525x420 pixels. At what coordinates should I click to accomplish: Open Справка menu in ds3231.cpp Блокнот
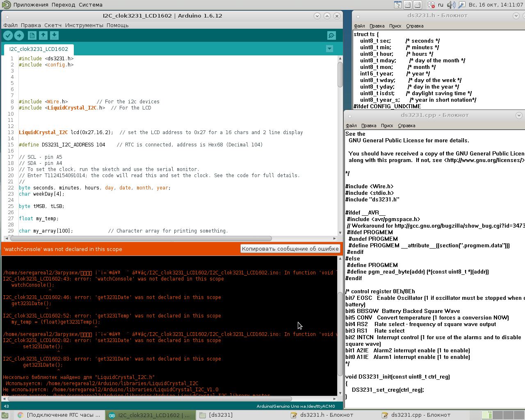click(406, 126)
